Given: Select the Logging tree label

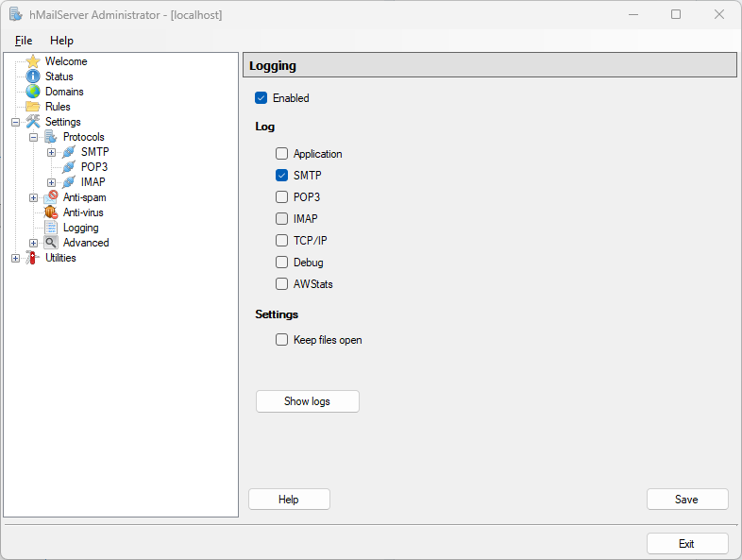Looking at the screenshot, I should (x=81, y=228).
